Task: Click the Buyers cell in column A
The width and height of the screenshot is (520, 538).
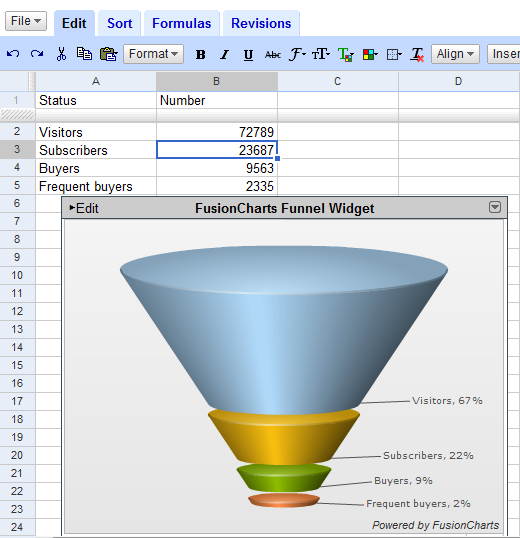Action: pos(96,168)
